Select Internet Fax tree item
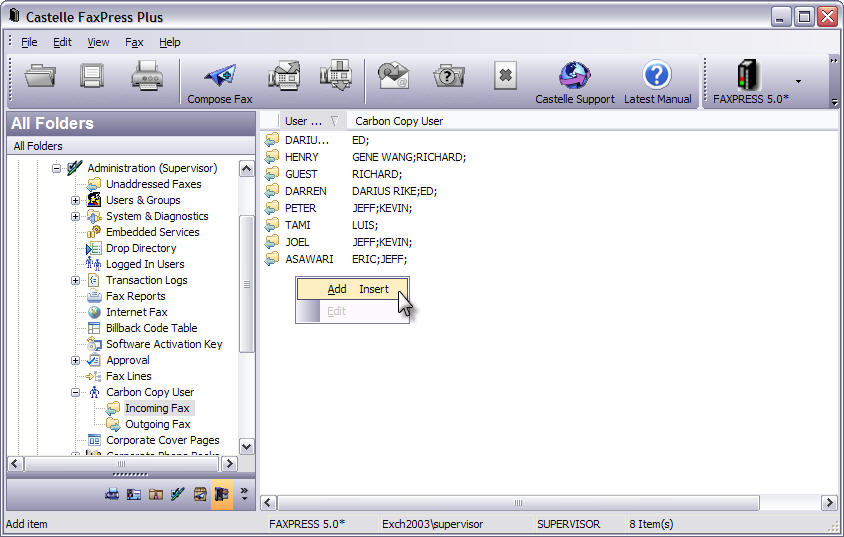The image size is (844, 537). coord(137,312)
